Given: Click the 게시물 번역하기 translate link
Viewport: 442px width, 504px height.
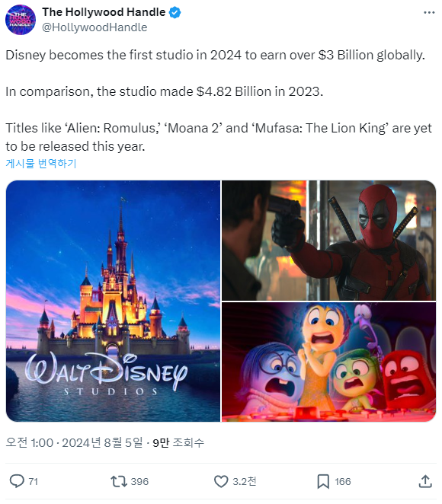Looking at the screenshot, I should tap(41, 163).
